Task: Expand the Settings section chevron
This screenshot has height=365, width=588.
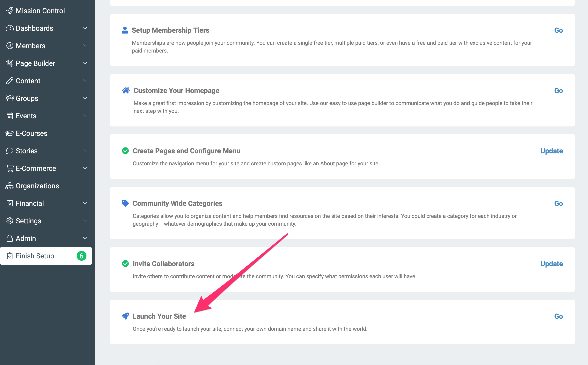Action: 85,221
